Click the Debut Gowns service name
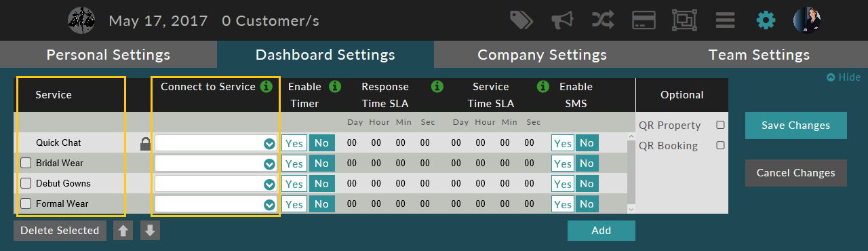868x251 pixels. [63, 183]
